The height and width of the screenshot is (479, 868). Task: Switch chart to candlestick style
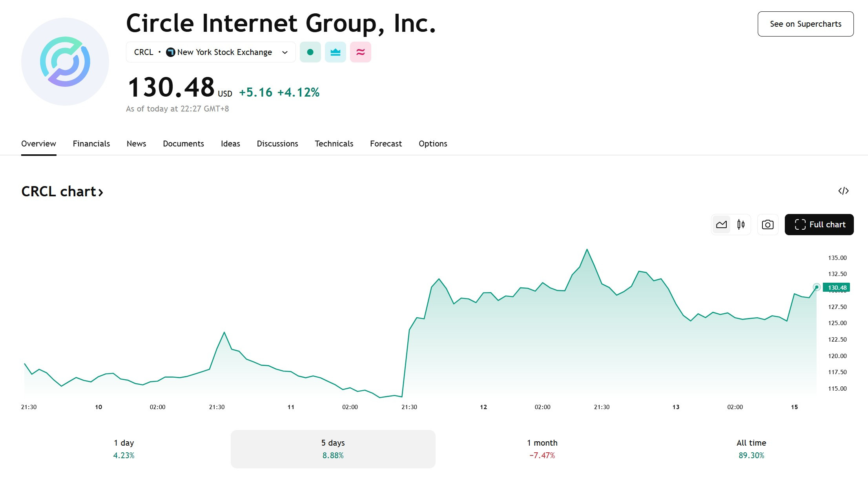741,225
